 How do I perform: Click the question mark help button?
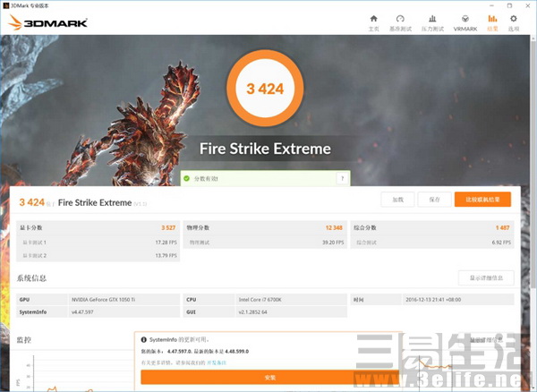(342, 178)
